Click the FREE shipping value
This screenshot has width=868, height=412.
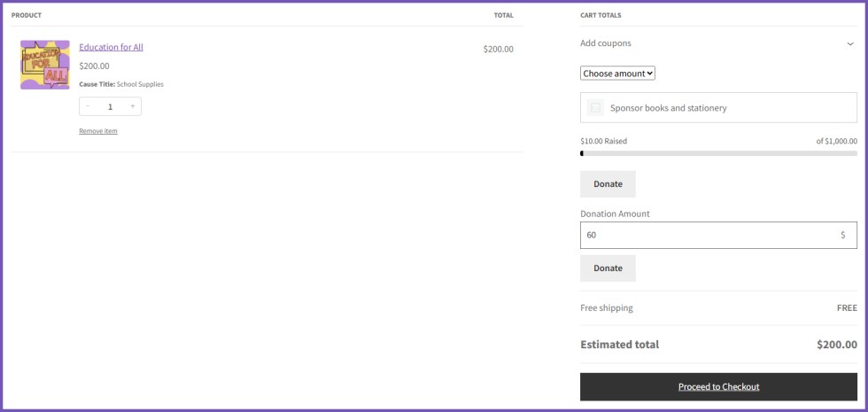847,308
